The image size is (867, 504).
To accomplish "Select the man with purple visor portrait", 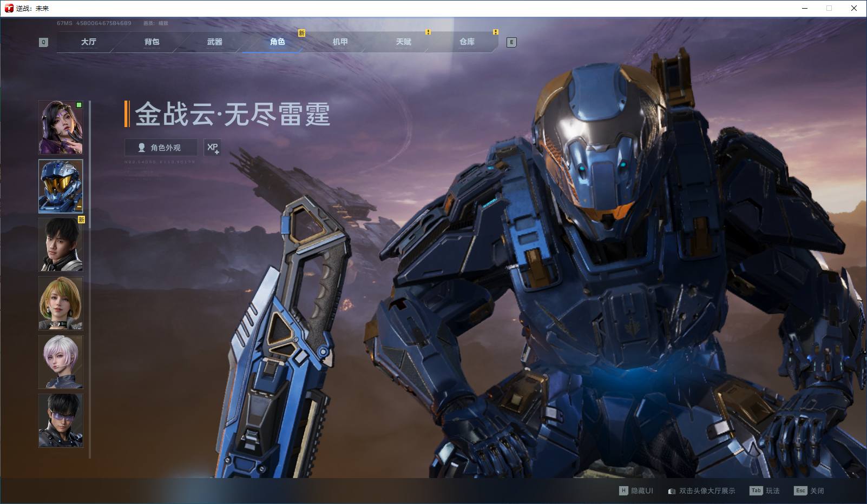I will pos(61,420).
